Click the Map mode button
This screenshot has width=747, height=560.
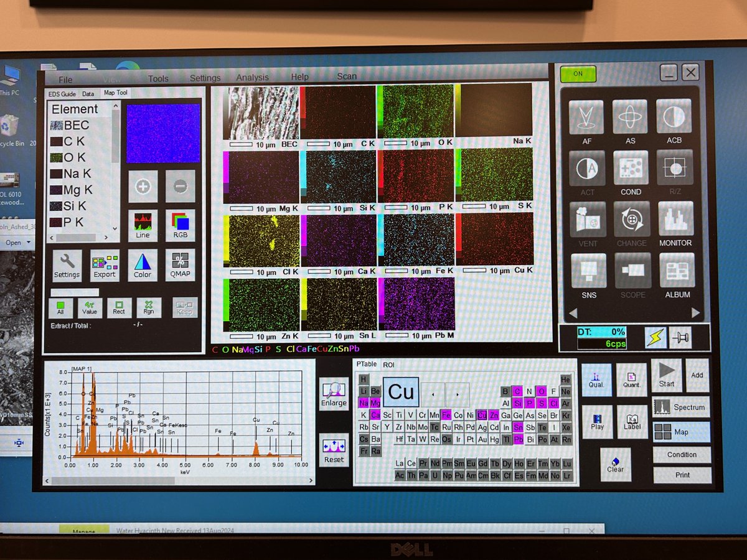click(x=681, y=432)
